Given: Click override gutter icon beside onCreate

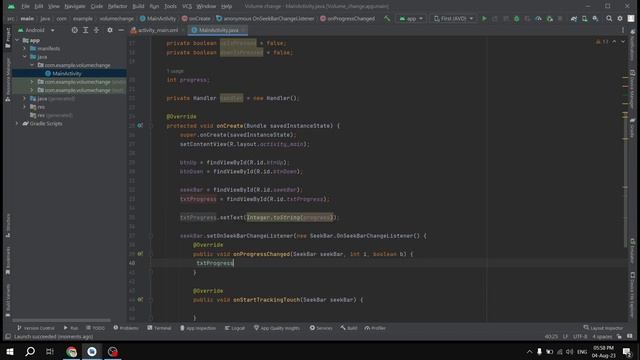Looking at the screenshot, I should click(x=140, y=126).
